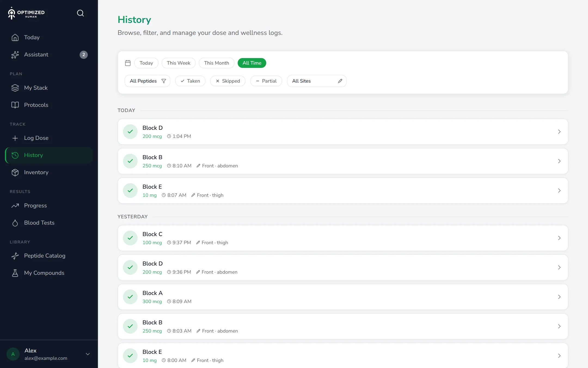Expand Alex account menu chevron
588x368 pixels.
tap(88, 354)
